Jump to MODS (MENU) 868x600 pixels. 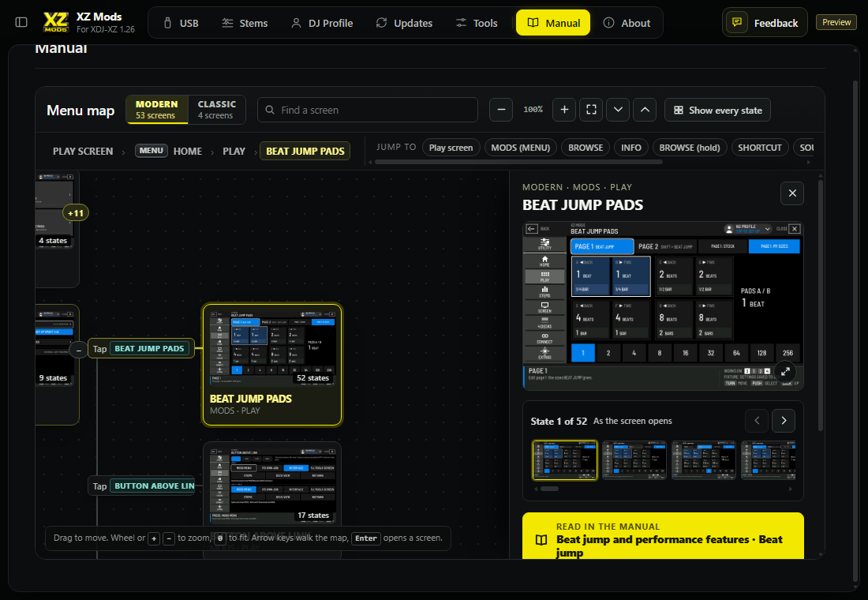tap(520, 148)
